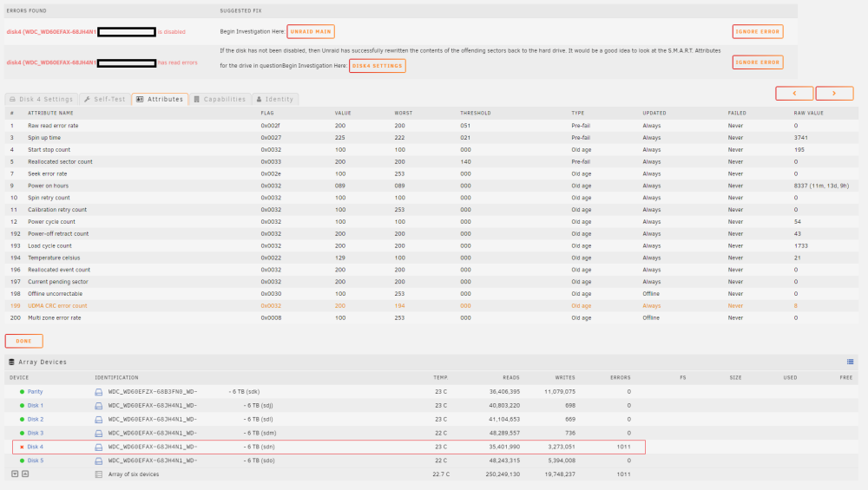Ignore the 'is disabled' error
The height and width of the screenshot is (490, 868).
click(757, 31)
